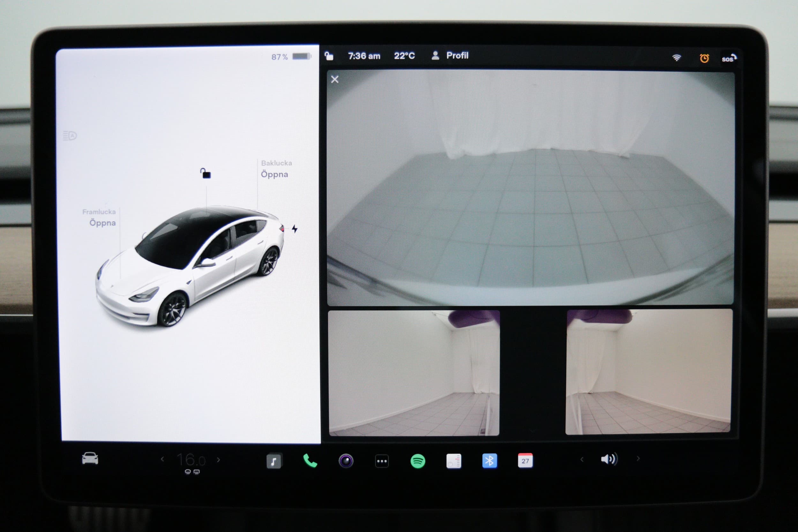
Task: Tap the 87 % battery indicator
Action: point(291,57)
